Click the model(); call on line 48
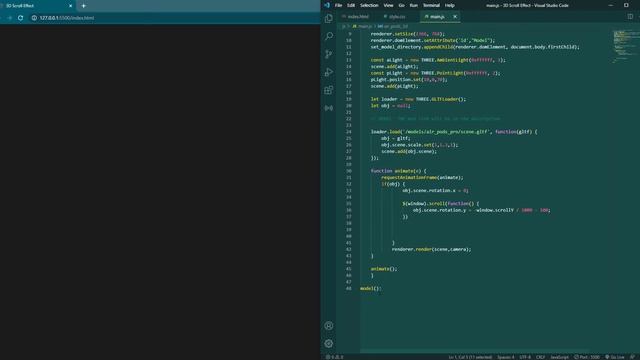The width and height of the screenshot is (640, 360). 371,289
